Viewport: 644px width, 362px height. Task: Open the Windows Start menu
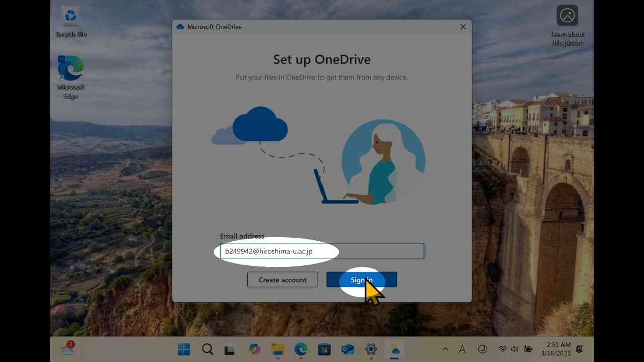click(x=184, y=349)
